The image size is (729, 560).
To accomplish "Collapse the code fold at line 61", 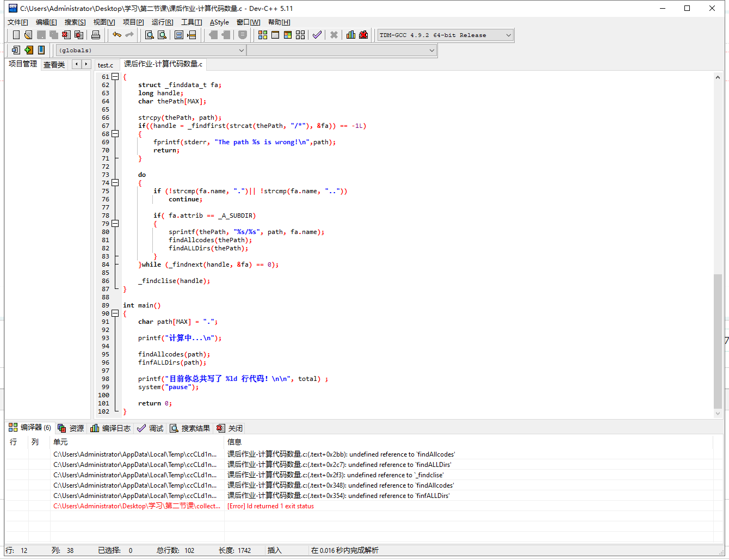I will [x=115, y=77].
